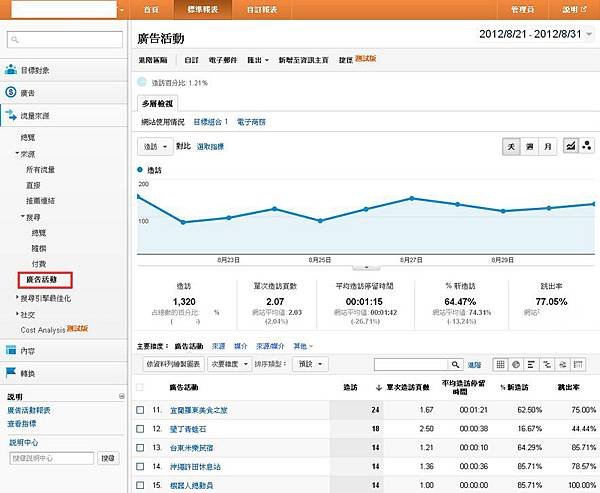Open the 標準報表 standard reports tab
Viewport: 600px width, 493px height.
203,10
